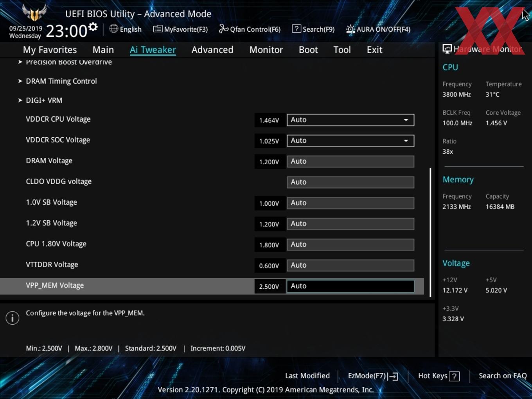Click the Qfan Control fan icon
Image resolution: width=532 pixels, height=399 pixels.
[x=223, y=29]
